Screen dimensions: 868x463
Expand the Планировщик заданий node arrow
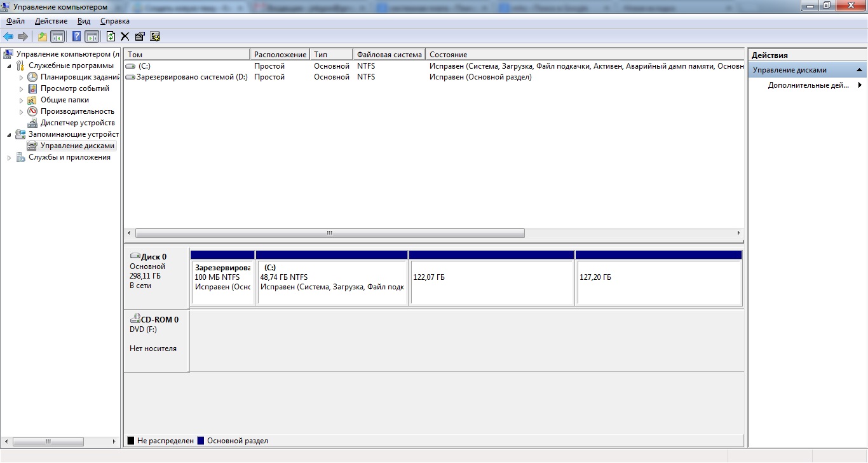21,78
